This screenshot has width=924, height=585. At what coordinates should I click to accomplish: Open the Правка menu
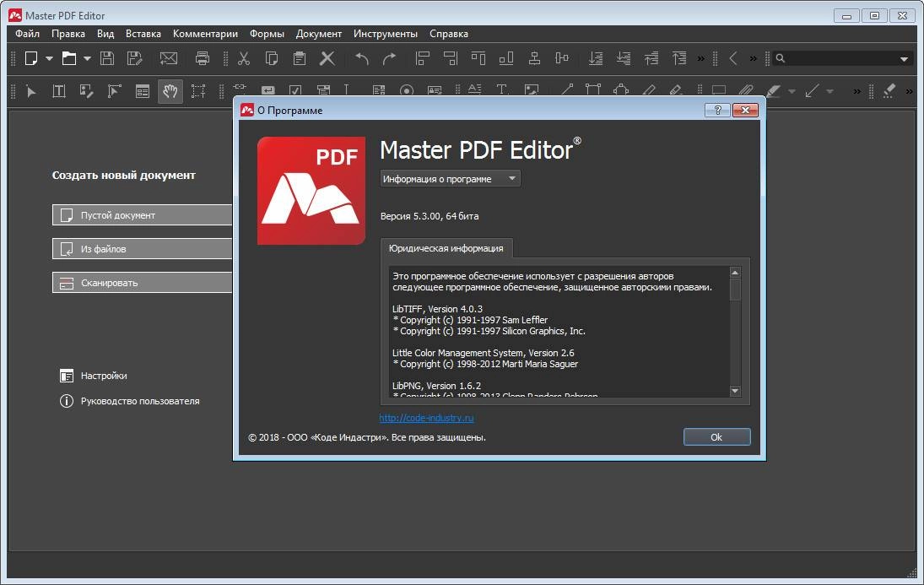[x=68, y=34]
